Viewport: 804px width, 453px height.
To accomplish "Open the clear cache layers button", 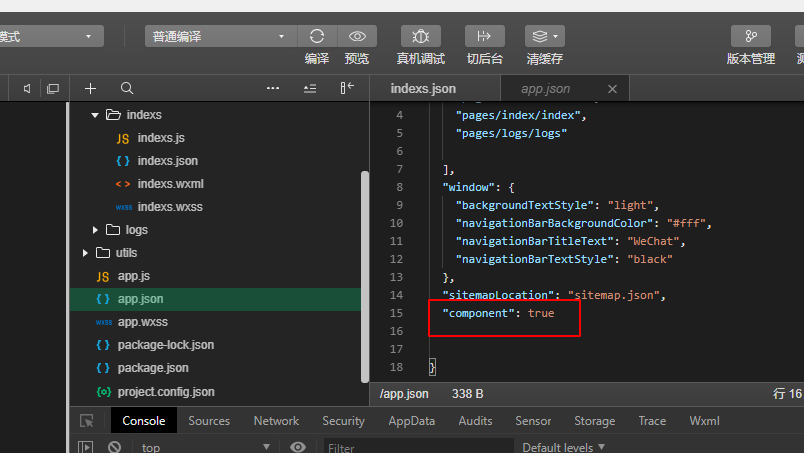I will (x=545, y=36).
